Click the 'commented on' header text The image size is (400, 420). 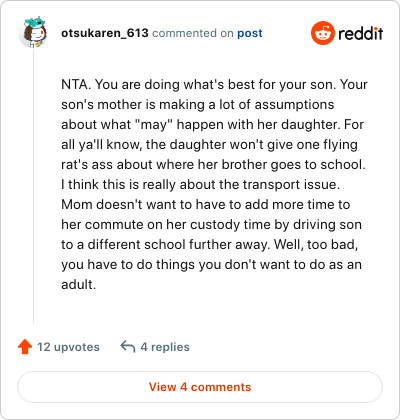tap(193, 33)
